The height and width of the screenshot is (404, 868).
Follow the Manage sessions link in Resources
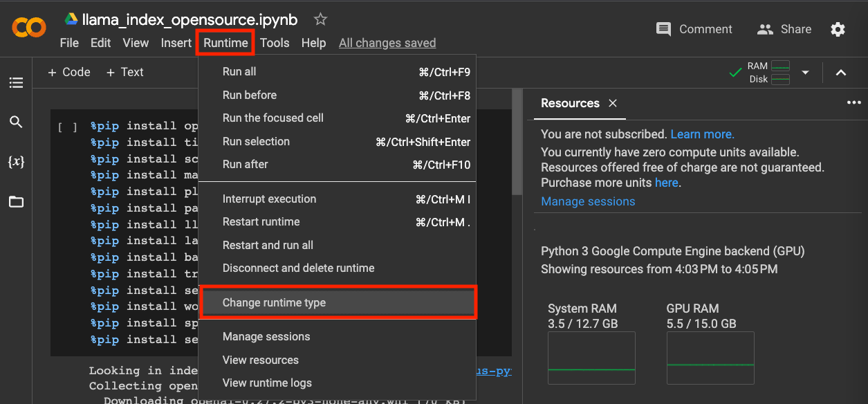(588, 201)
